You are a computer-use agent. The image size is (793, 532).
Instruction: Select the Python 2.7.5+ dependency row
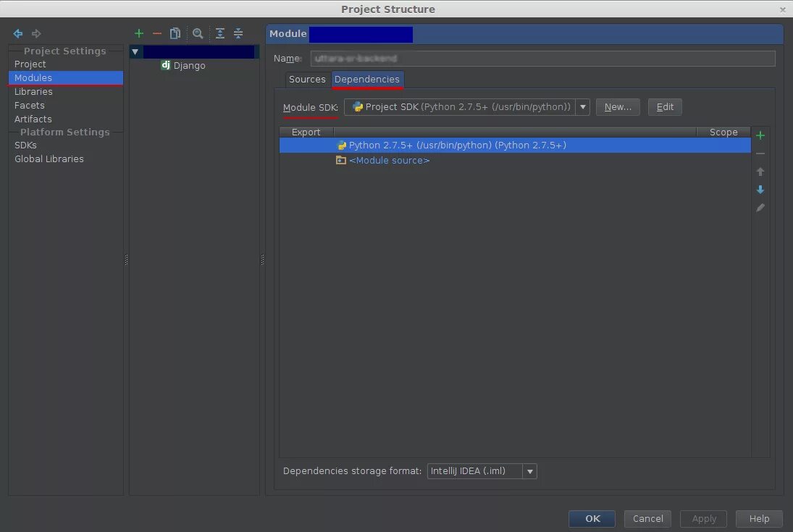[x=515, y=145]
